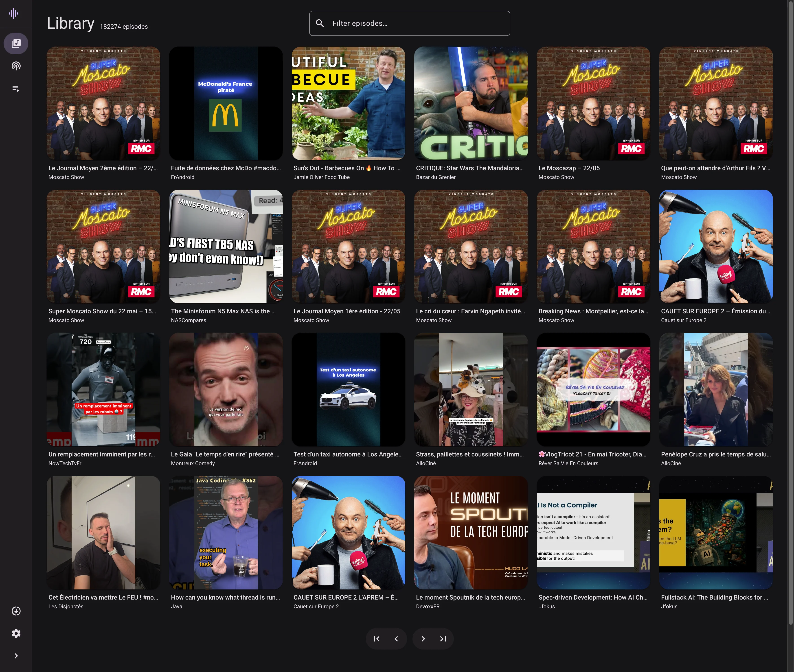794x672 pixels.
Task: Click the search magnifier icon
Action: (x=320, y=23)
